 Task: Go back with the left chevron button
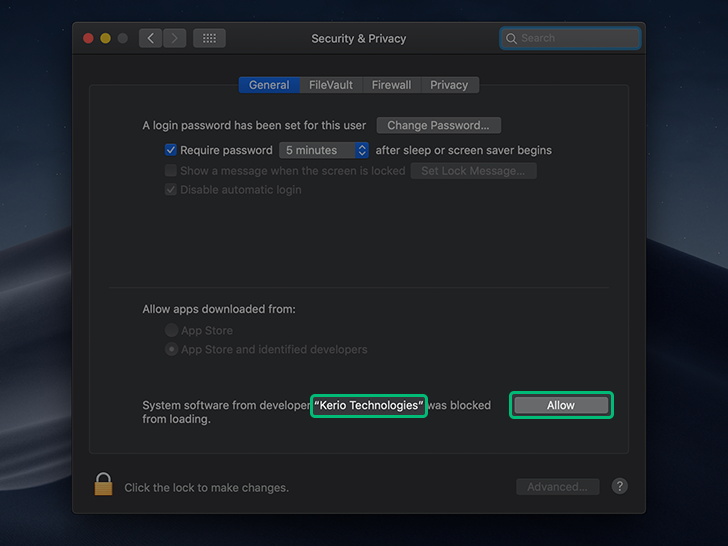point(150,38)
